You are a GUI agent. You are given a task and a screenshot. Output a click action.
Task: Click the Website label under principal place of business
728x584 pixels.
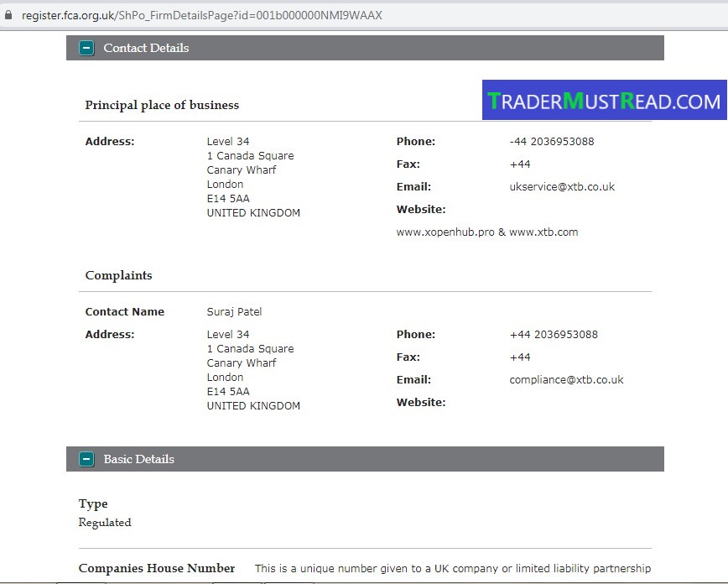click(421, 210)
